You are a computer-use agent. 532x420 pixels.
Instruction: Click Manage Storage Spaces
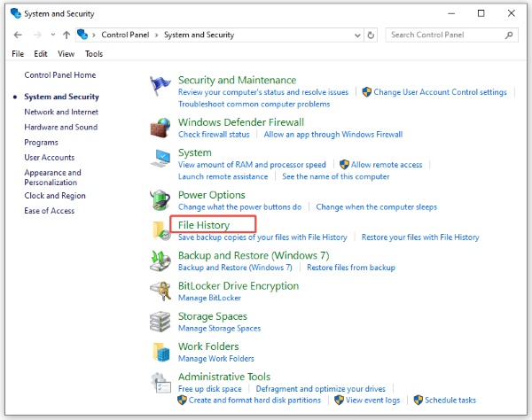point(220,328)
